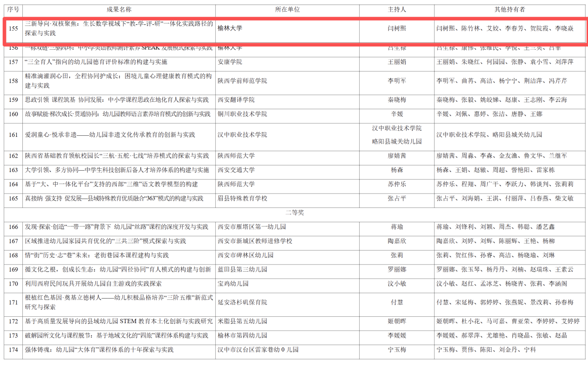Click the title starting 基于高质量发展导向的县域幼儿园 STEM
The height and width of the screenshot is (366, 588).
(119, 321)
